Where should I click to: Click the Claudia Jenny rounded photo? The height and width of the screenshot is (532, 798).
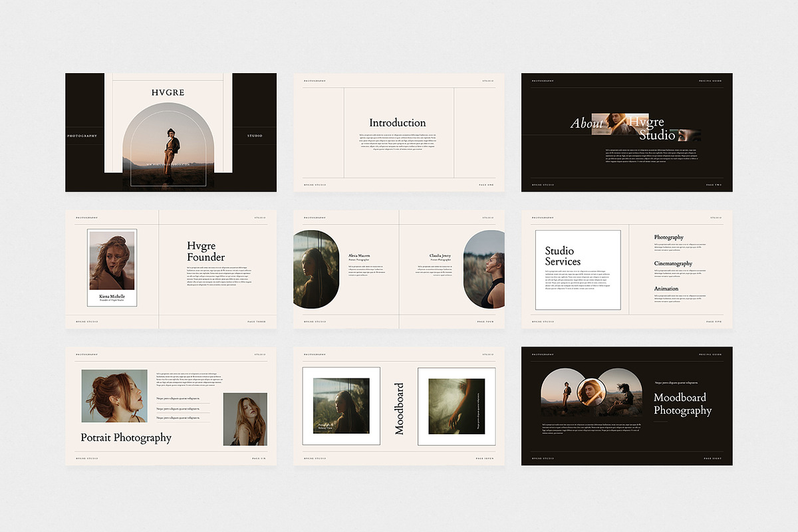pyautogui.click(x=484, y=269)
